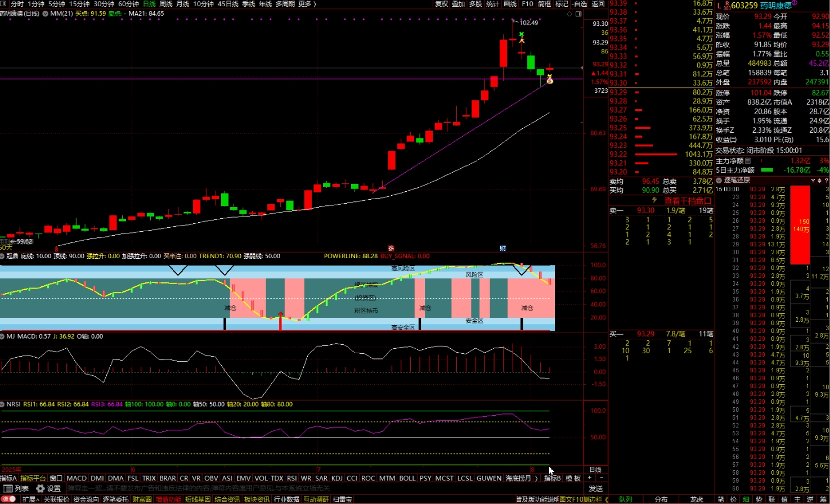Select the BOLL indicator tab
Viewport: 830px width, 504px height.
(407, 478)
